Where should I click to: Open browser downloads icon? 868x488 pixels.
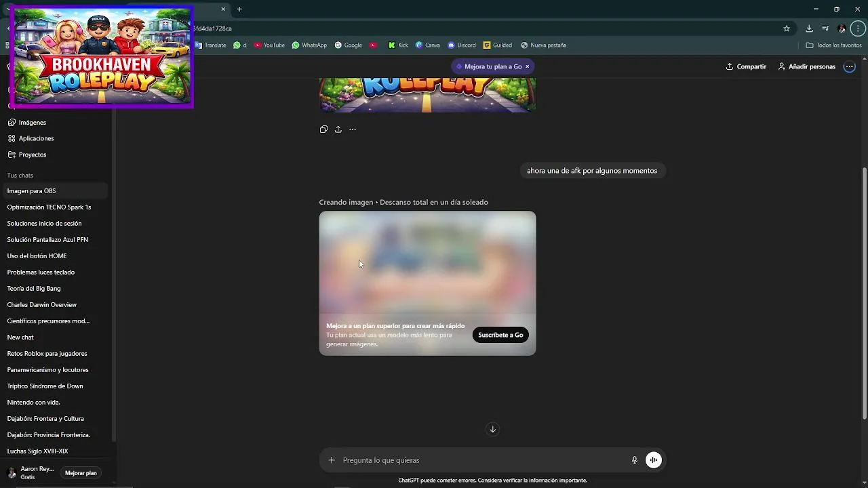pyautogui.click(x=809, y=28)
